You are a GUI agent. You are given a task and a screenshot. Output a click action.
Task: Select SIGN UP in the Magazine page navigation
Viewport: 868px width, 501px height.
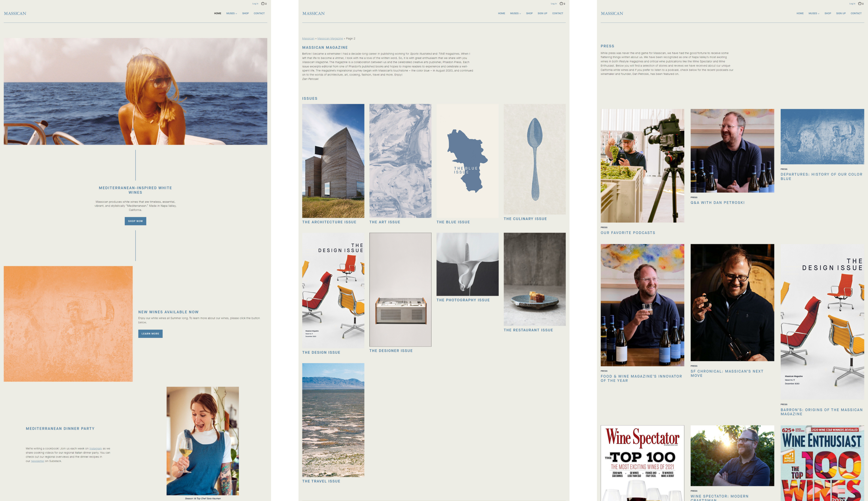point(542,13)
